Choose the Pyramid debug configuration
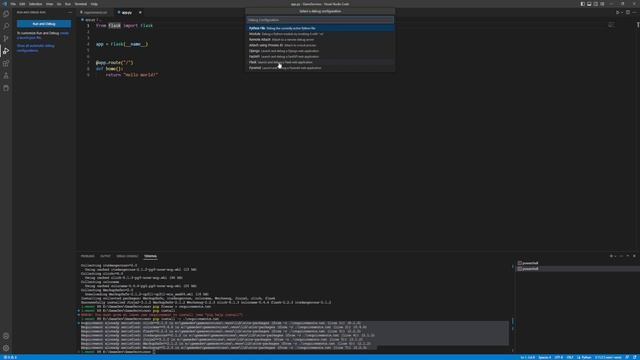This screenshot has height=360, width=640. [320, 68]
